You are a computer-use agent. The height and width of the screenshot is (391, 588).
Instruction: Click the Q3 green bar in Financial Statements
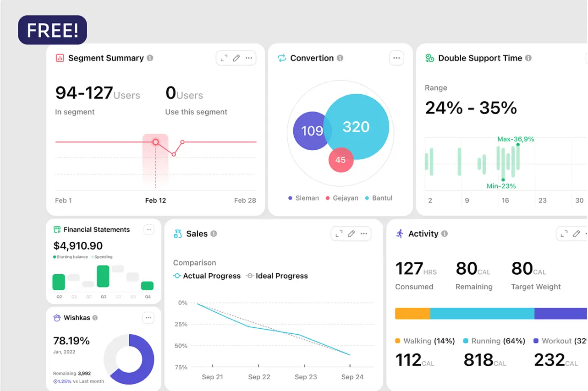pyautogui.click(x=103, y=276)
